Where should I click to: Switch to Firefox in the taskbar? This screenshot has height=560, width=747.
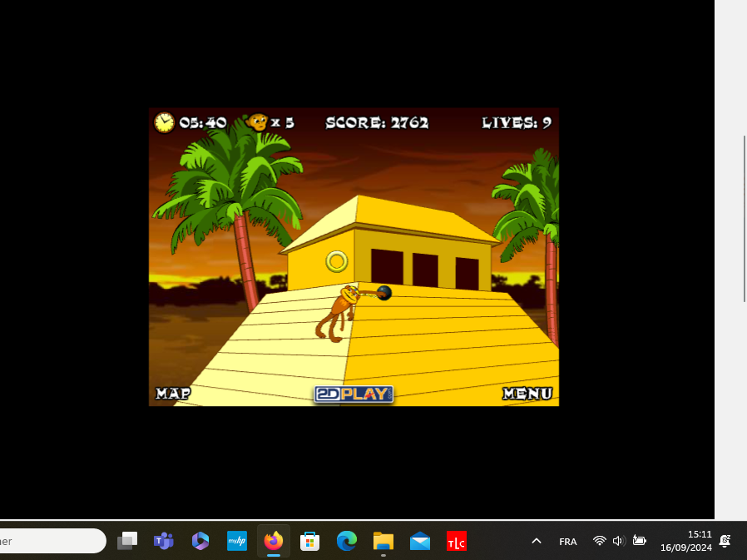[x=274, y=541]
